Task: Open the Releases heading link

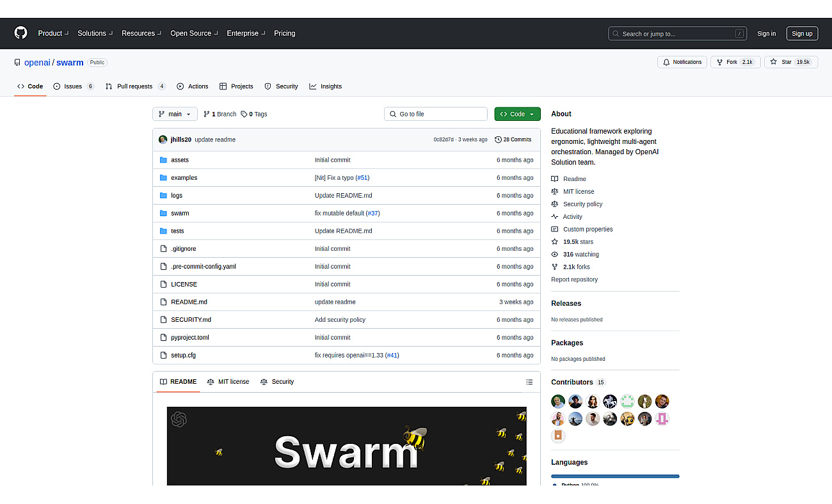Action: coord(566,303)
